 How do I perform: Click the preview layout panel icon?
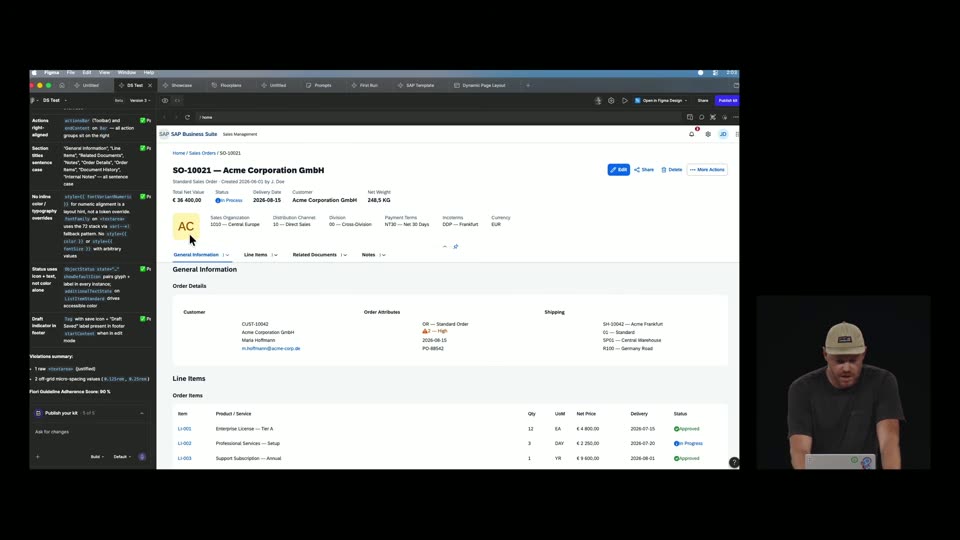click(x=690, y=117)
